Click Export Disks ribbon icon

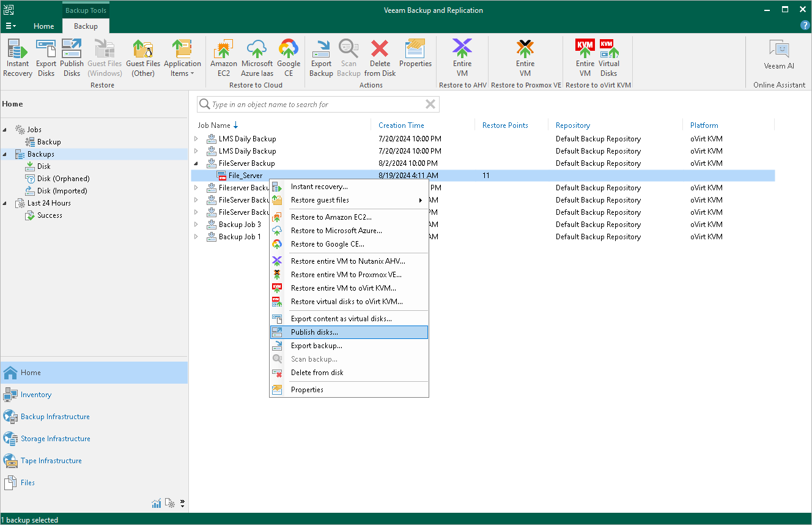coord(46,58)
